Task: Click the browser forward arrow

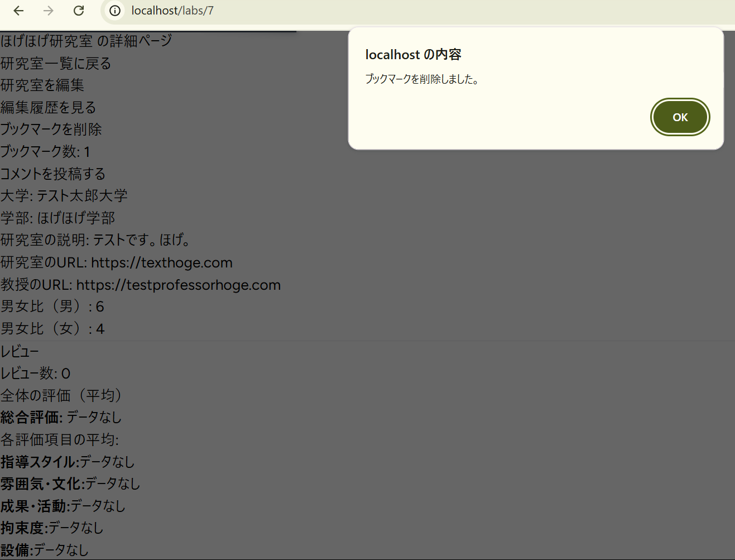Action: click(x=49, y=11)
